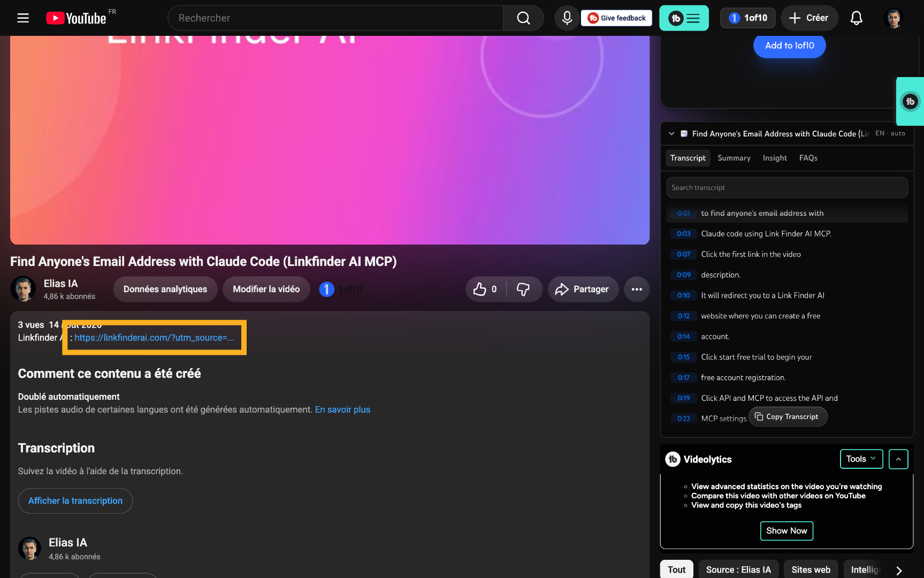Open the TubeBuddy menu button
Viewport: 924px width, 578px height.
tap(684, 18)
